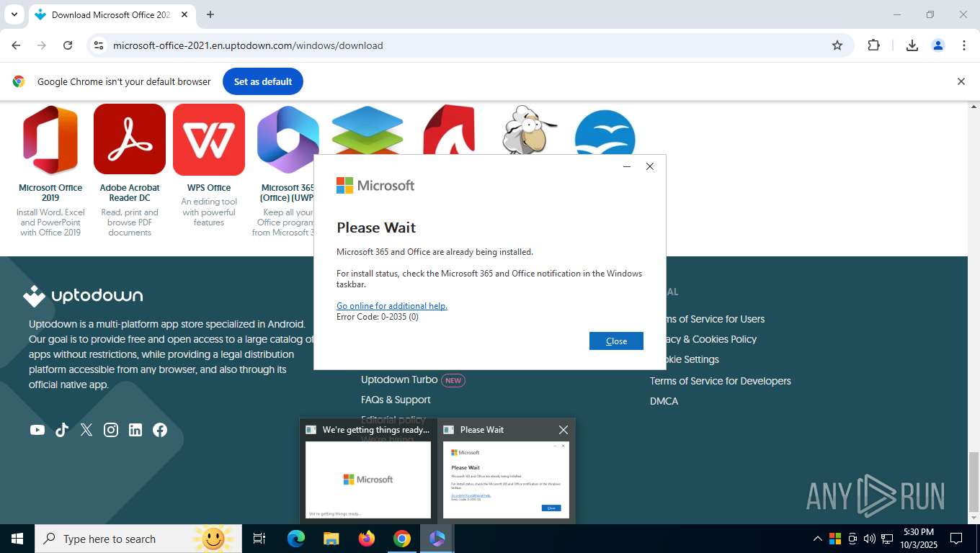The width and height of the screenshot is (980, 553).
Task: Bookmark this page with the star icon
Action: (837, 45)
